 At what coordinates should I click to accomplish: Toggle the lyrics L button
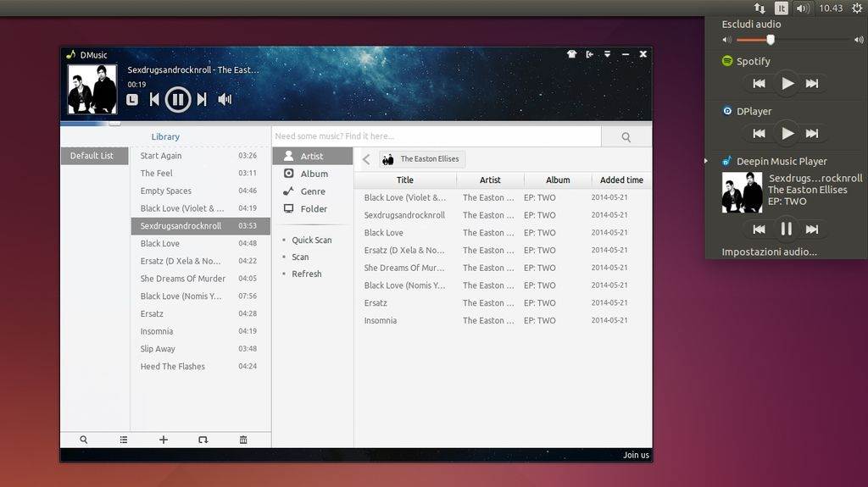pyautogui.click(x=132, y=100)
